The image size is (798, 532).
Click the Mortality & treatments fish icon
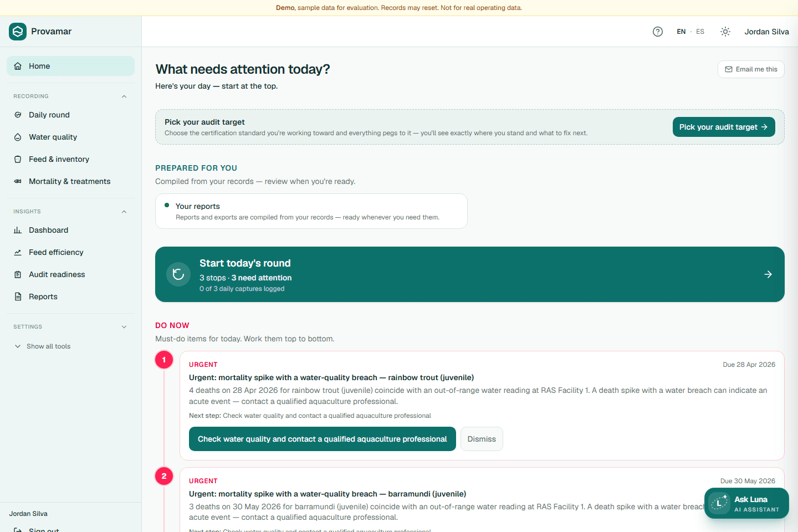point(18,181)
